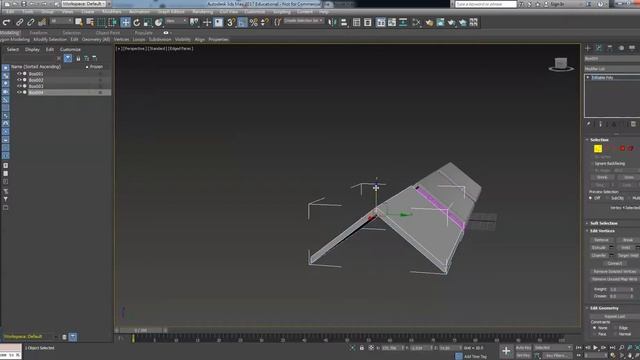Click the Connect button in Edit Vertices

pos(614,263)
